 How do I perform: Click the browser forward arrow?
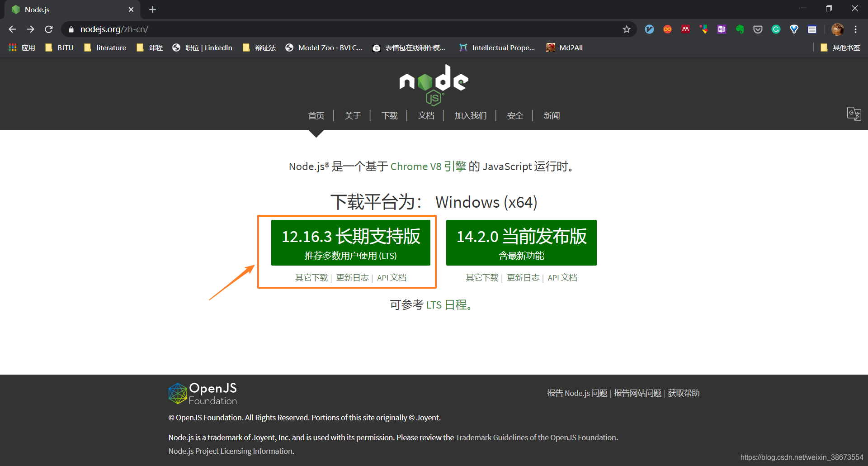click(30, 29)
